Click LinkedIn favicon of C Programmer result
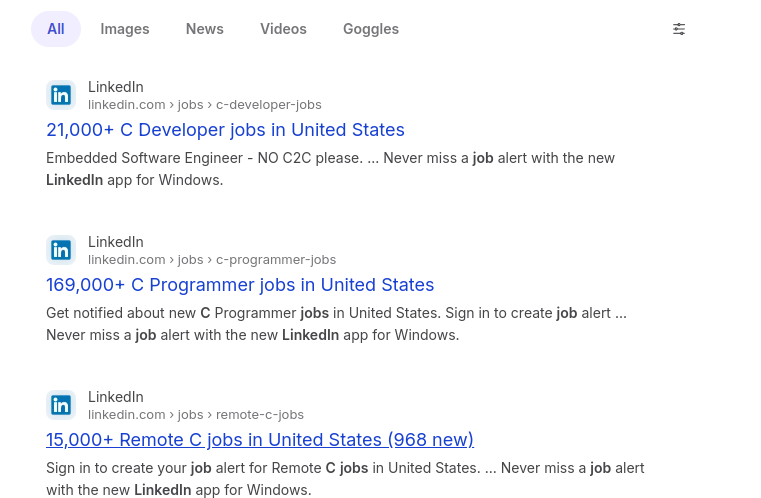 coord(61,250)
